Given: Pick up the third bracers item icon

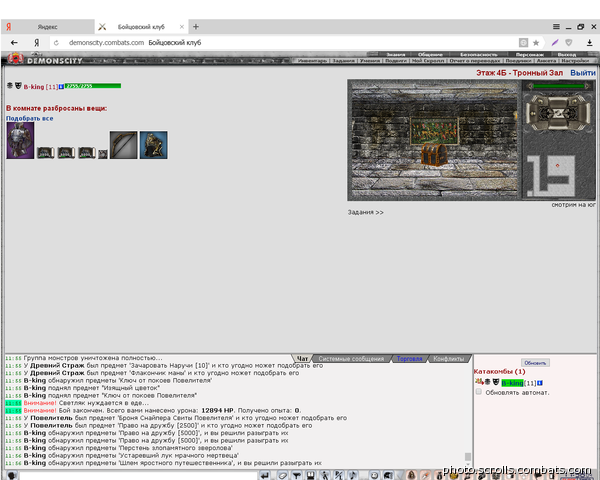Looking at the screenshot, I should click(x=87, y=153).
